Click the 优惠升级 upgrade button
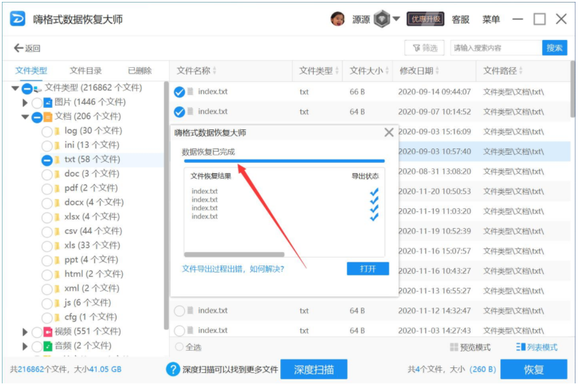The height and width of the screenshot is (392, 578). click(425, 19)
